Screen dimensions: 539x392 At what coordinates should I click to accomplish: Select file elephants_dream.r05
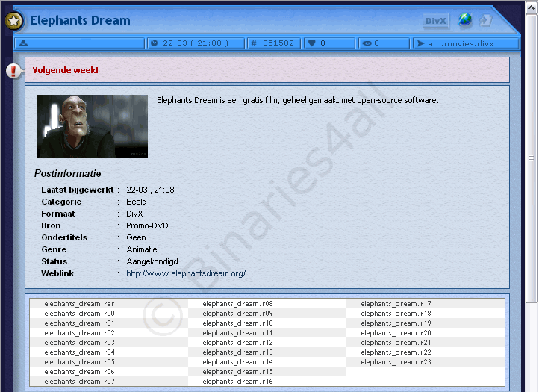click(79, 361)
